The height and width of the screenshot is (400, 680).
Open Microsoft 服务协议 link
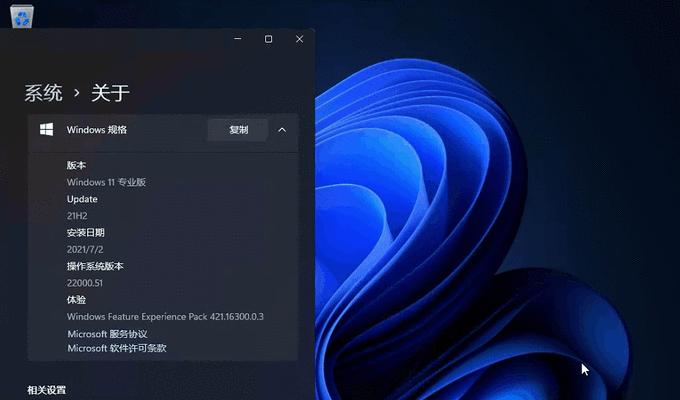(107, 334)
